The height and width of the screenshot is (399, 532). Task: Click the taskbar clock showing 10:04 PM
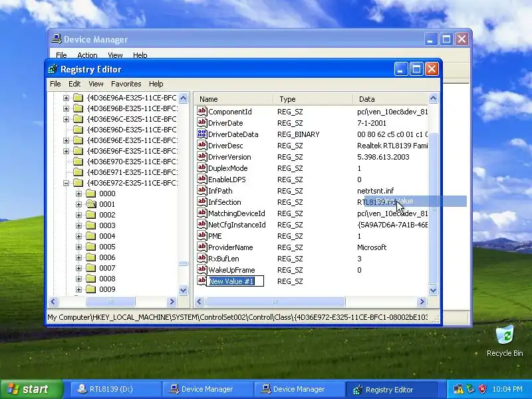click(507, 389)
